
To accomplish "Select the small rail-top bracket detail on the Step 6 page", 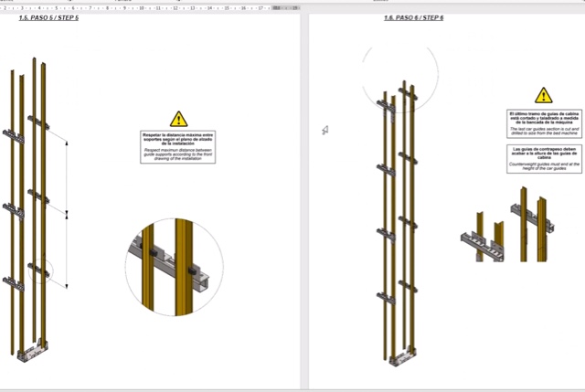I will click(x=508, y=225).
